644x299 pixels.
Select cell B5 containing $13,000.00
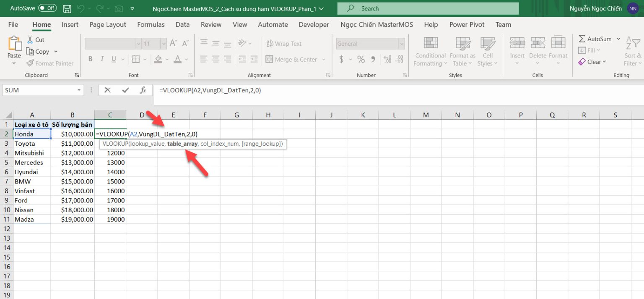tap(73, 162)
